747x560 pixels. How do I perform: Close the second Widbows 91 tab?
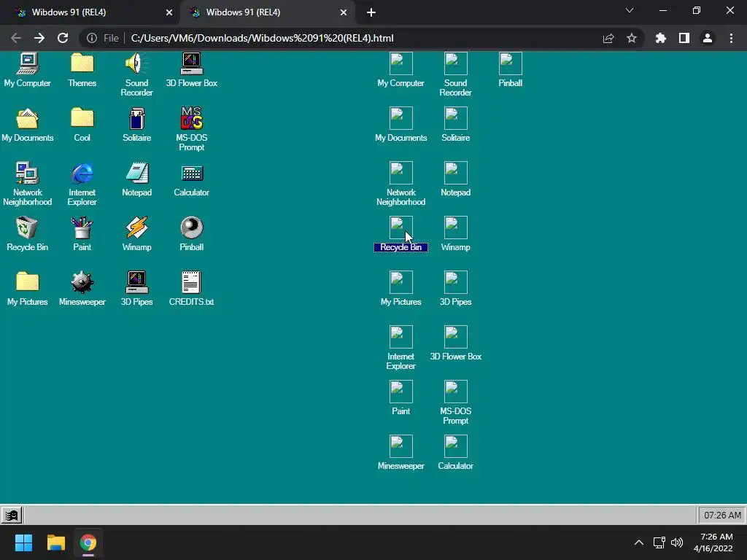click(344, 12)
